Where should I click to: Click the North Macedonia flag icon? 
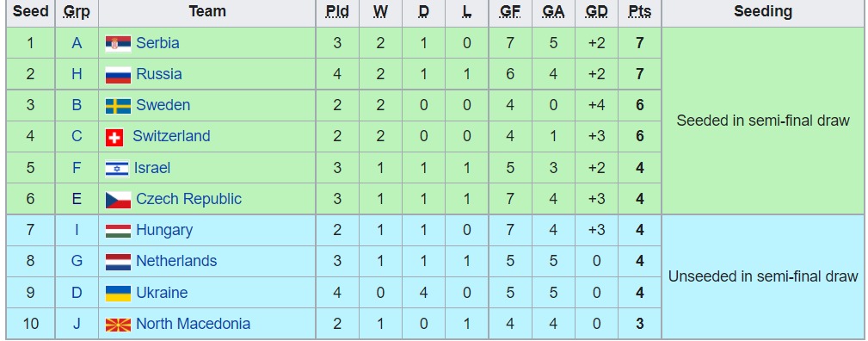(x=118, y=325)
